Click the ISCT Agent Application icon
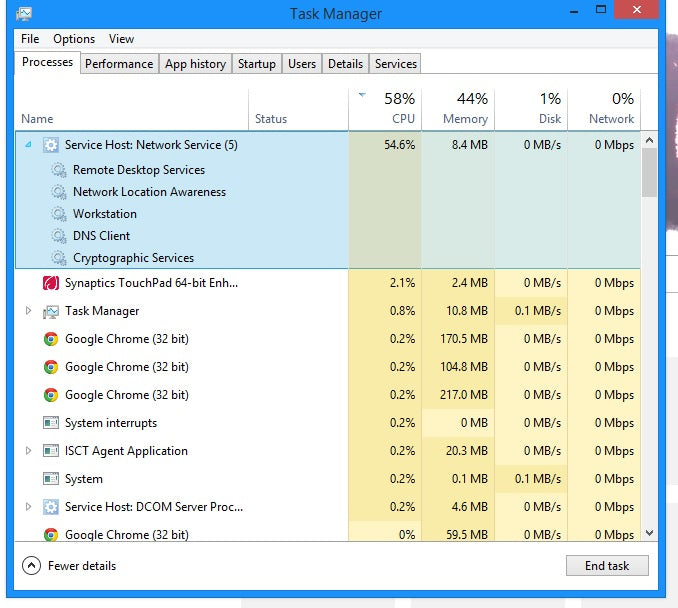Image resolution: width=678 pixels, height=608 pixels. 51,451
